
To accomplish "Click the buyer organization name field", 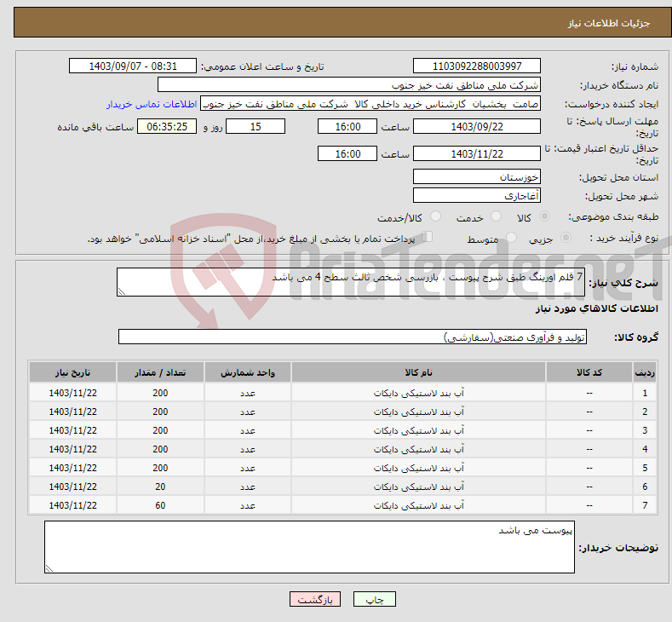I will click(x=349, y=85).
